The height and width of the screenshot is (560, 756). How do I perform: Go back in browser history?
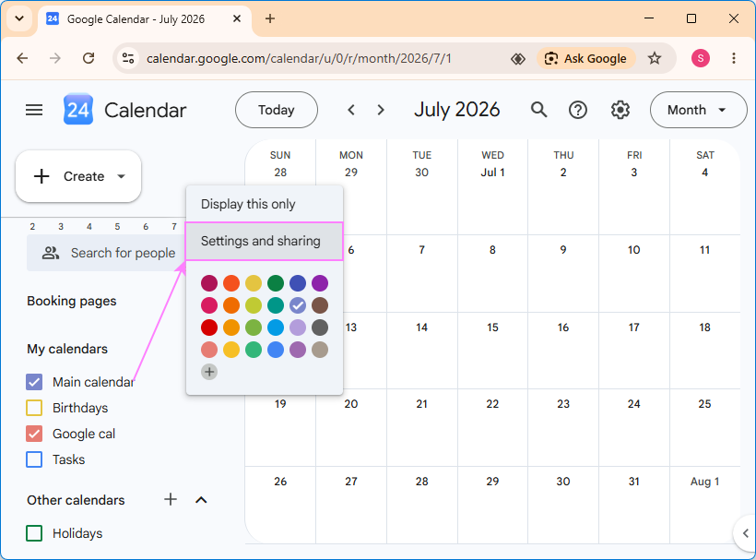22,58
